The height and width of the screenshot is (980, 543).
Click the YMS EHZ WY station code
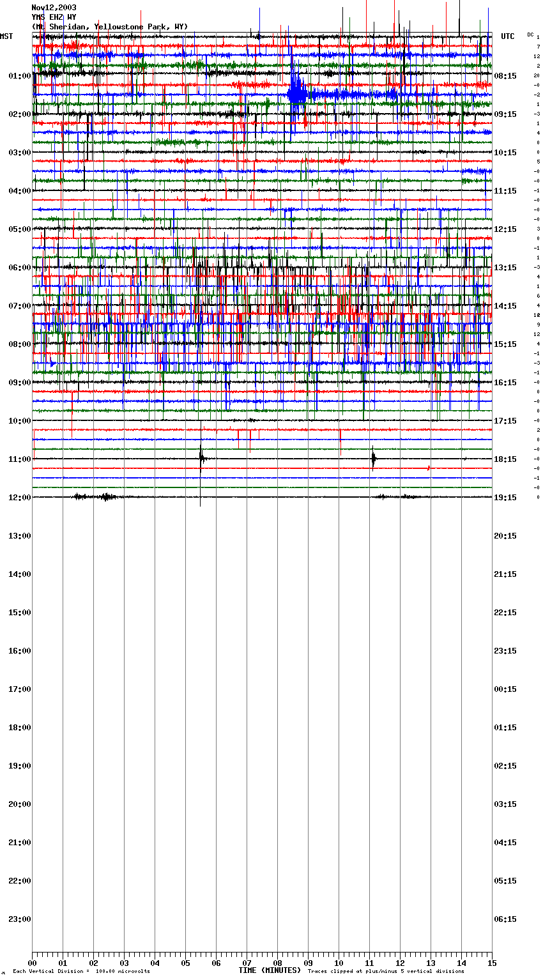coord(54,17)
